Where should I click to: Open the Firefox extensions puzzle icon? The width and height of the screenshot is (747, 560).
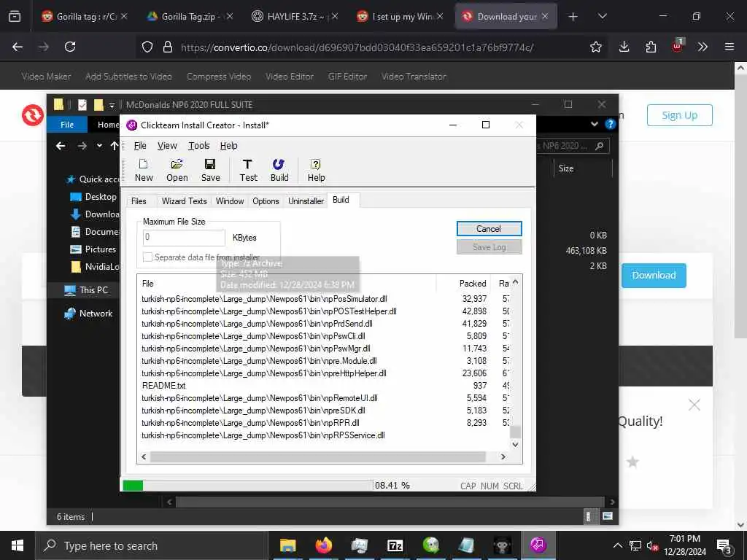click(x=651, y=47)
